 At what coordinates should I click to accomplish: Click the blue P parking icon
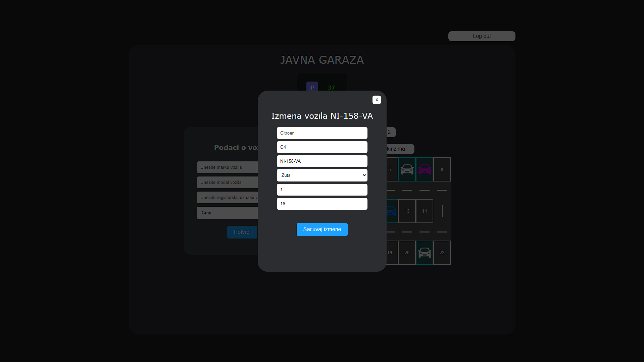tap(312, 87)
